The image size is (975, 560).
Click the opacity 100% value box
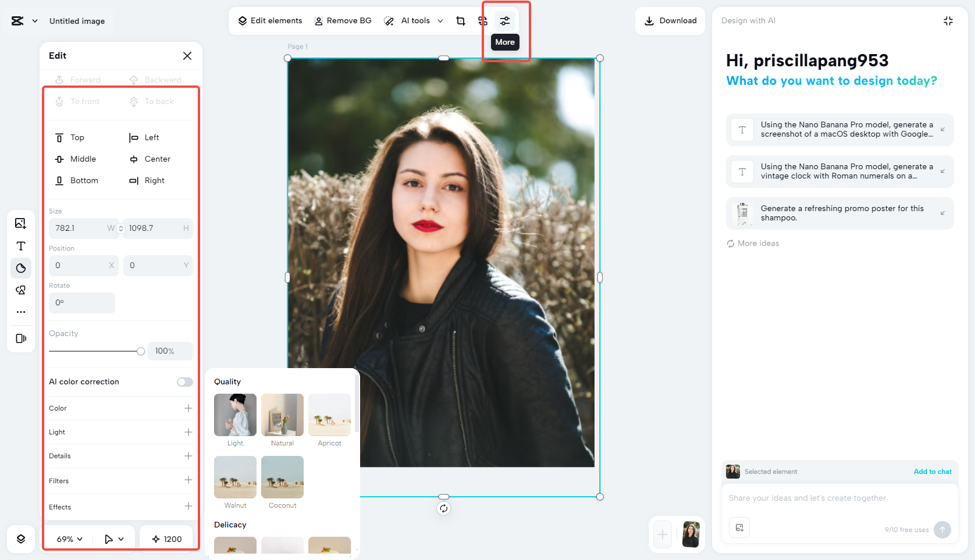coord(170,351)
